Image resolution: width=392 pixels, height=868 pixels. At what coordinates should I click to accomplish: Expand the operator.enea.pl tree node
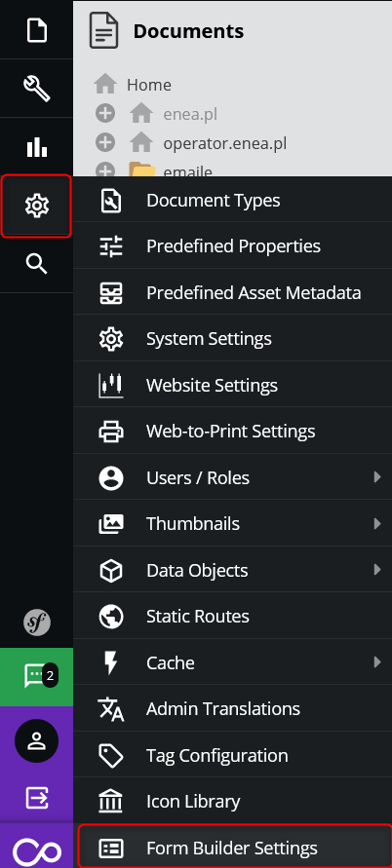tap(105, 143)
